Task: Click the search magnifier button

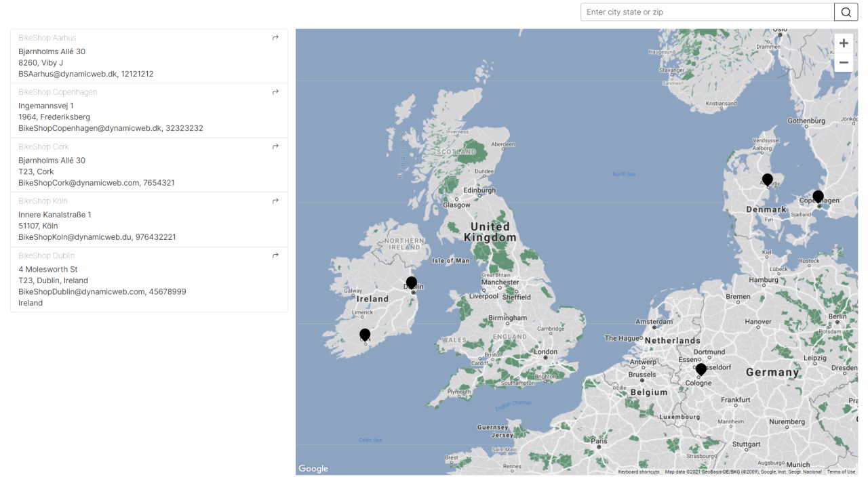Action: click(x=846, y=12)
